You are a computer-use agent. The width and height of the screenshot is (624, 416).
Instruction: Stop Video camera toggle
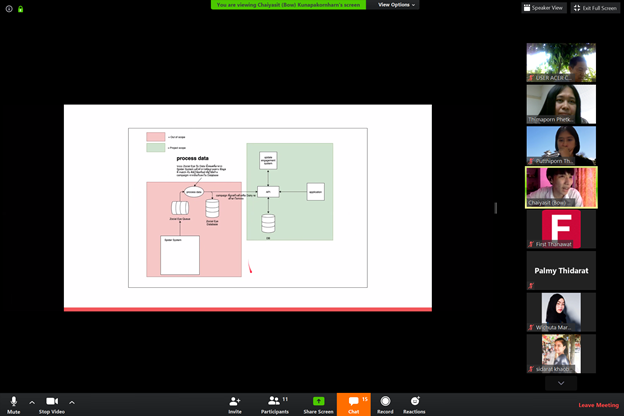(x=52, y=401)
